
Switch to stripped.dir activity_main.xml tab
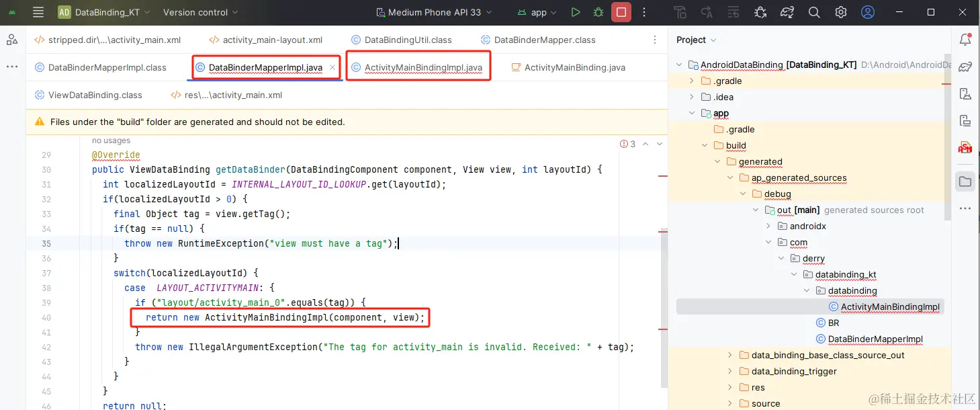[107, 40]
